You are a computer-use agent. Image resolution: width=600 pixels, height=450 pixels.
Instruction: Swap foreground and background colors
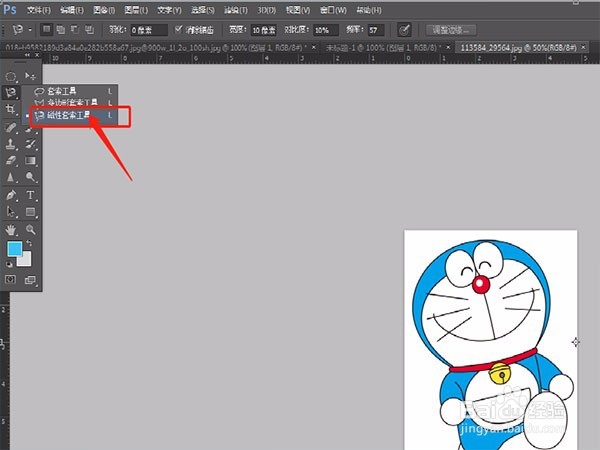pyautogui.click(x=29, y=243)
